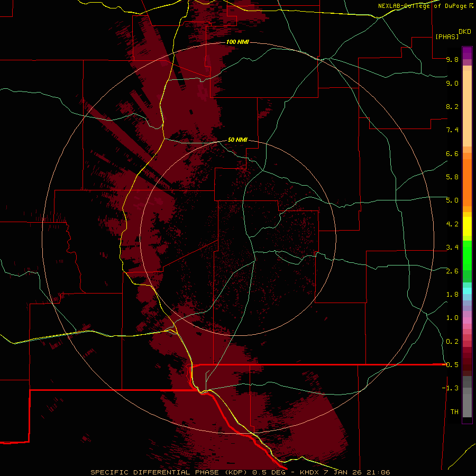Click the [PHAS] legend header
This screenshot has height=476, width=476.
447,36
